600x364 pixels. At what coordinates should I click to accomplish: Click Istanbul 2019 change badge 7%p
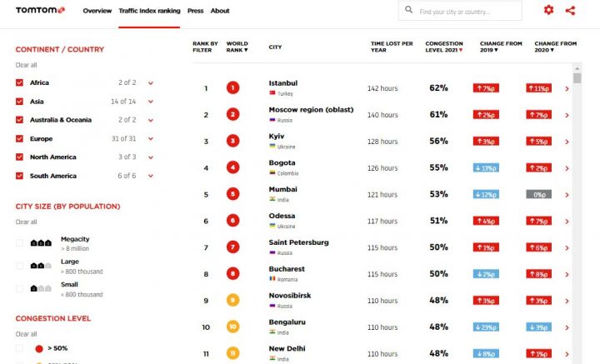click(x=486, y=88)
